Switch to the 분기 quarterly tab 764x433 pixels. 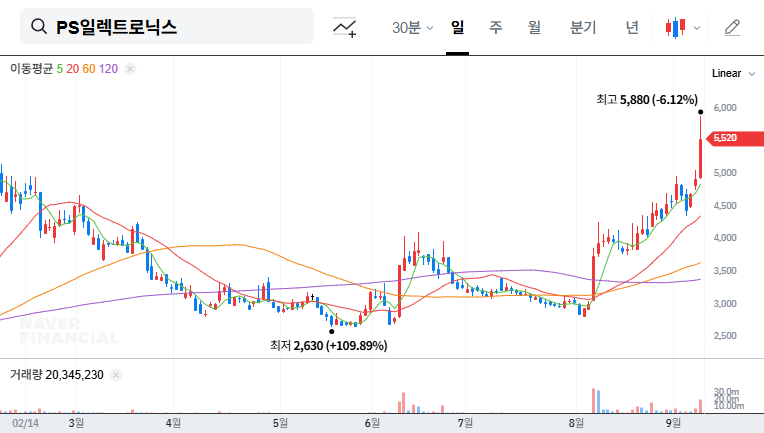point(583,27)
